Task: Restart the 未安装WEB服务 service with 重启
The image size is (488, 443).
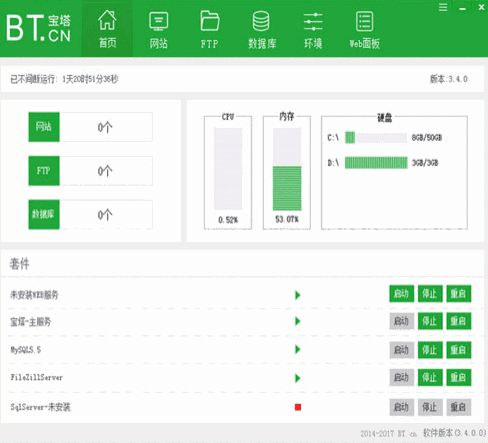Action: [x=459, y=294]
